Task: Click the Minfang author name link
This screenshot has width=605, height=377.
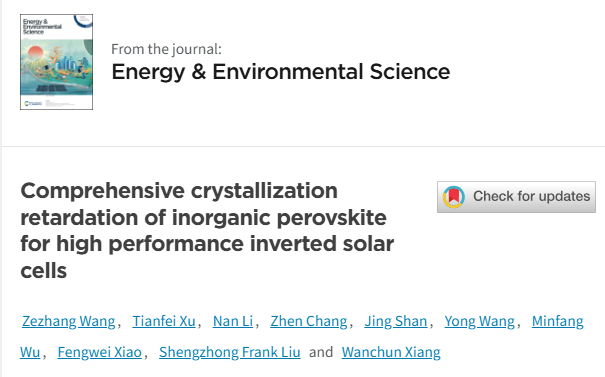Action: click(x=558, y=321)
